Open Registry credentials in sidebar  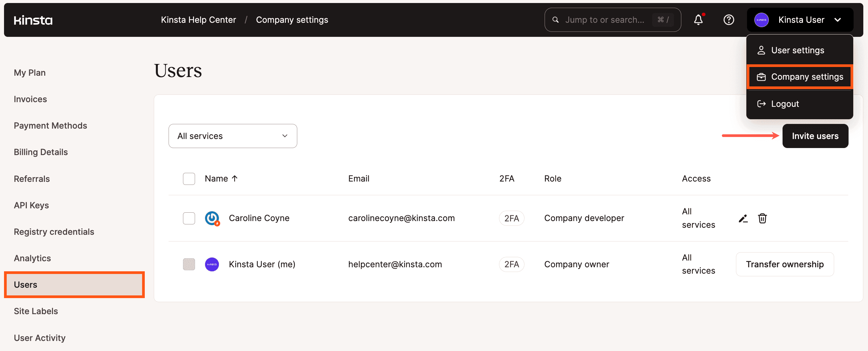pyautogui.click(x=54, y=232)
